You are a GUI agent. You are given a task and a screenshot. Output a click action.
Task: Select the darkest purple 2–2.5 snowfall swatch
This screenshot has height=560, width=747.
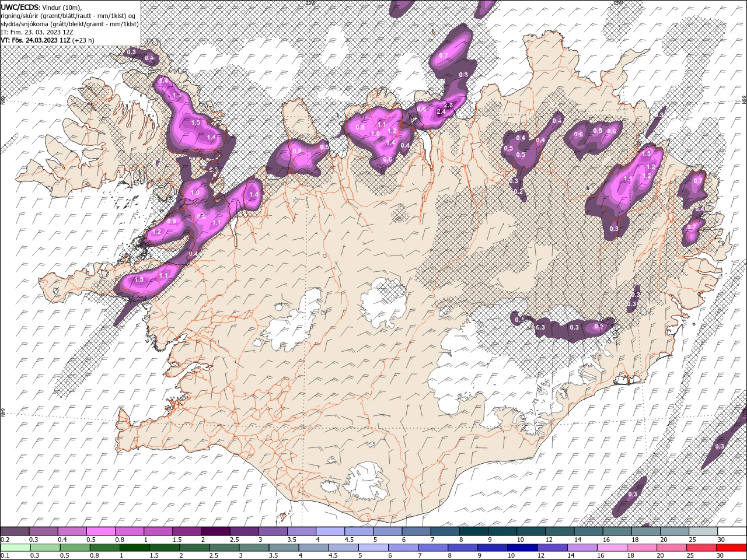215,531
